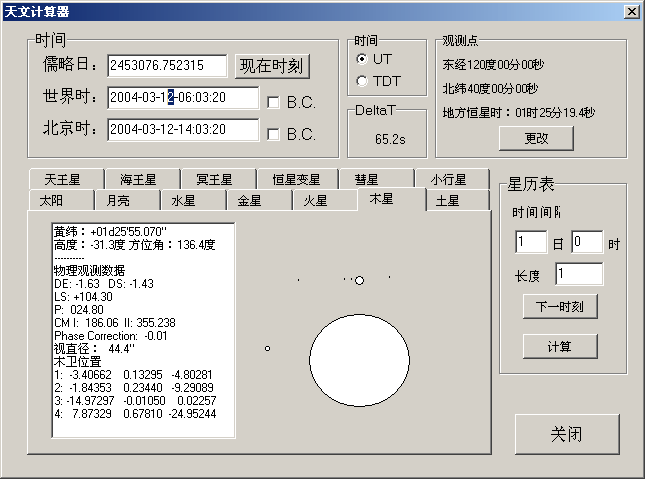Viewport: 645px width, 479px height.
Task: Open the 彗星 tab
Action: tap(366, 180)
